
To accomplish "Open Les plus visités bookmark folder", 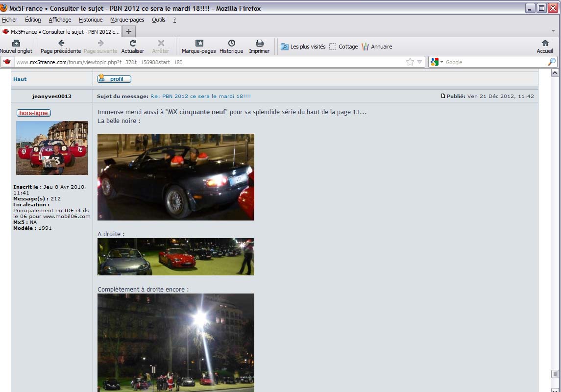I will pos(303,47).
